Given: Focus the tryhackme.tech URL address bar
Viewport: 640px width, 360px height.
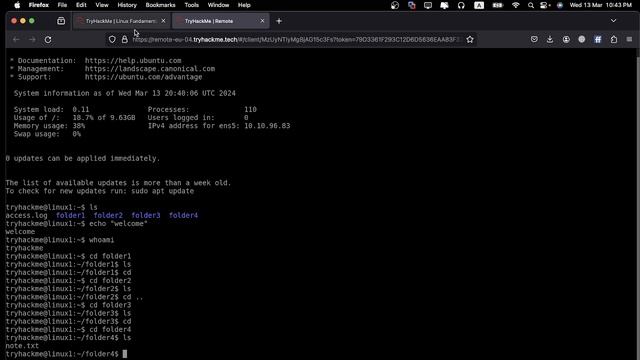Looking at the screenshot, I should [297, 40].
